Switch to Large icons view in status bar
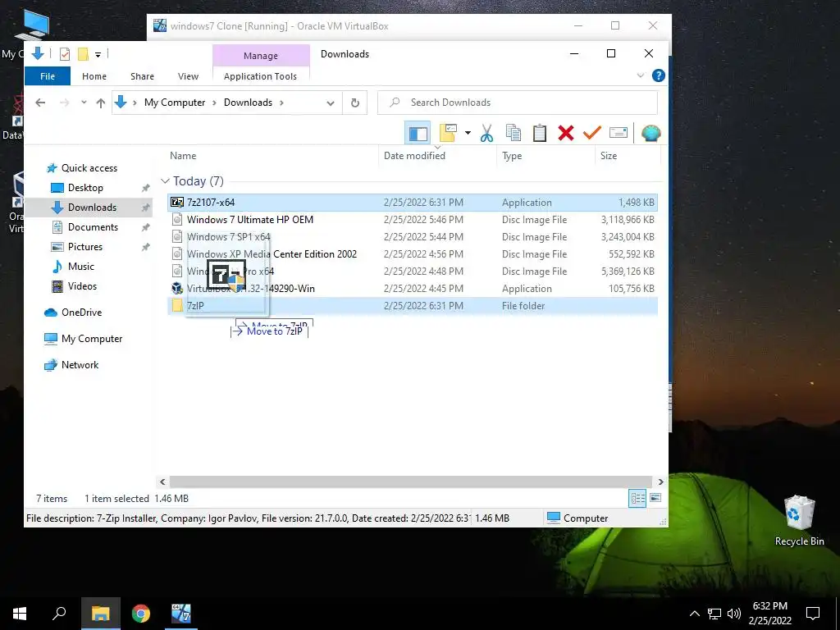 655,498
